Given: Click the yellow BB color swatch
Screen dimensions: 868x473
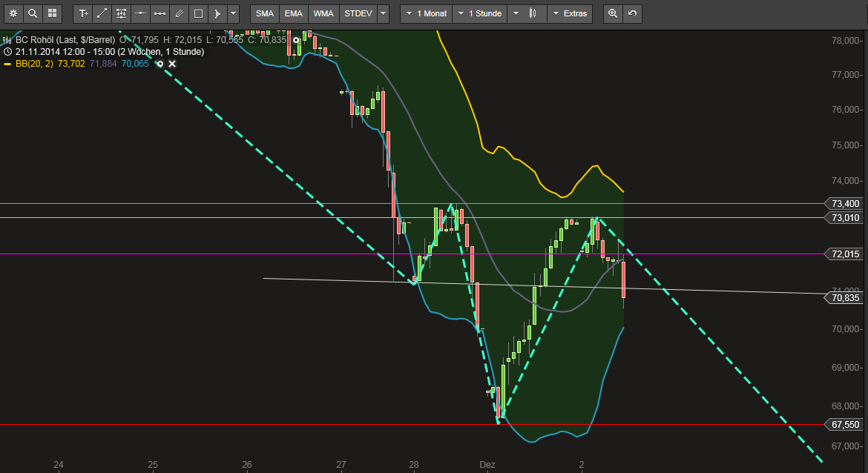Looking at the screenshot, I should 7,64.
